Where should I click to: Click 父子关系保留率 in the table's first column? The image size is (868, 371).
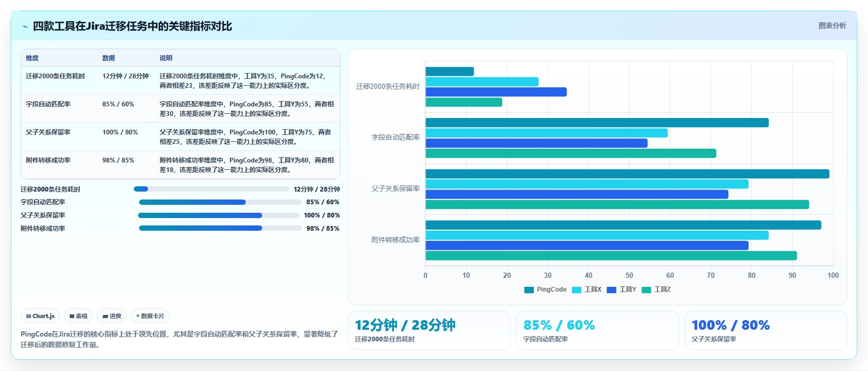click(48, 132)
